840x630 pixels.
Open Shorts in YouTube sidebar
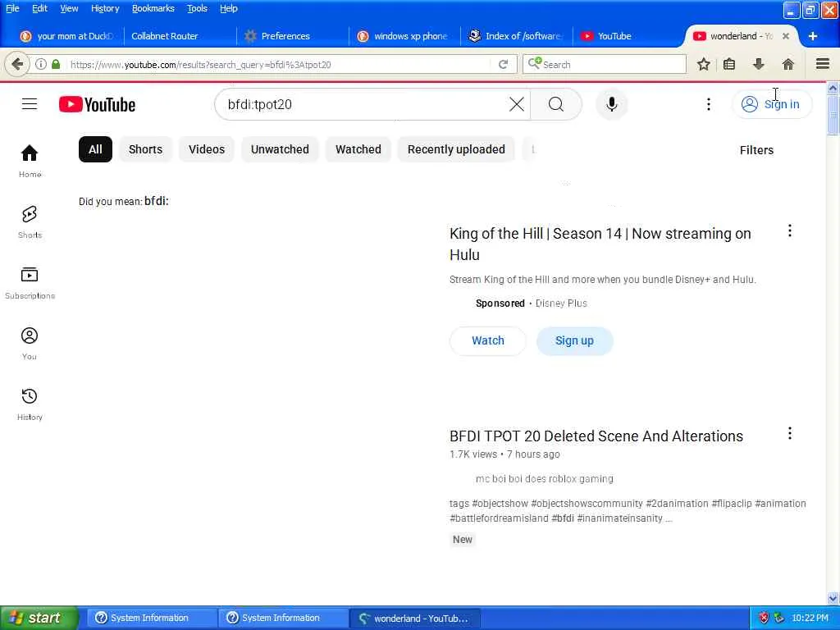[30, 221]
